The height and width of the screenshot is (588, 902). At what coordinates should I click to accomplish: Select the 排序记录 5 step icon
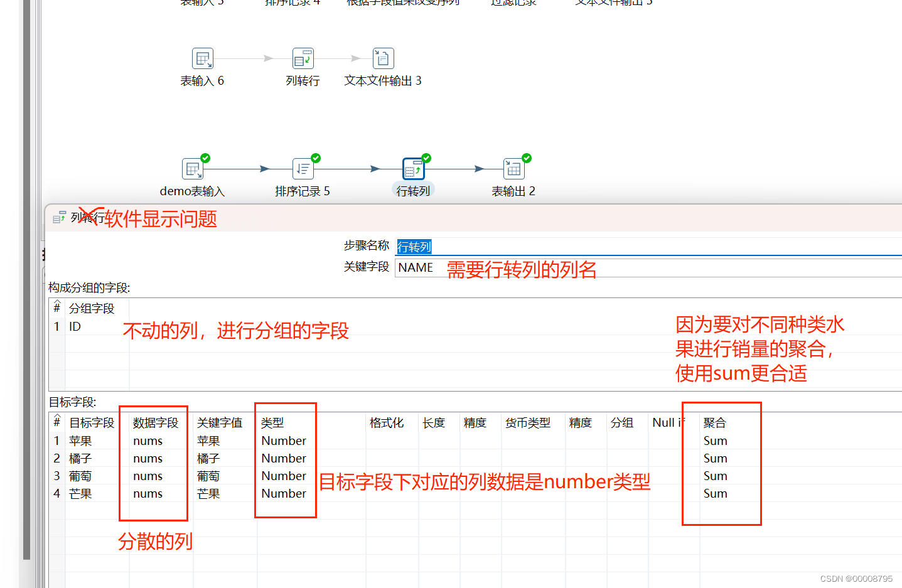click(x=303, y=169)
